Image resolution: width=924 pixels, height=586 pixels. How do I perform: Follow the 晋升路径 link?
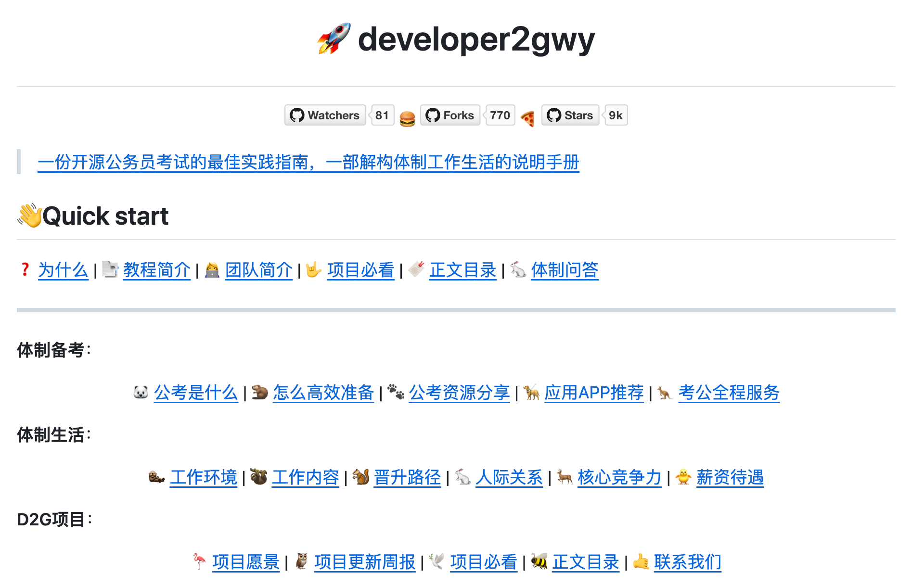pyautogui.click(x=408, y=477)
